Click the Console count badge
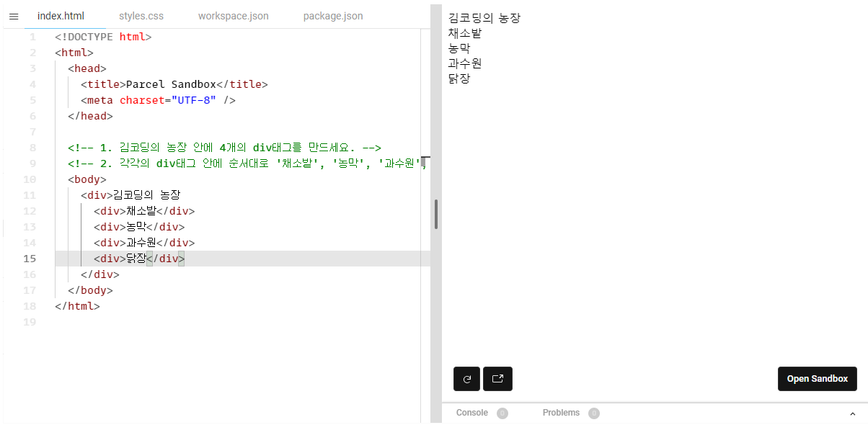The height and width of the screenshot is (430, 868). coord(502,413)
